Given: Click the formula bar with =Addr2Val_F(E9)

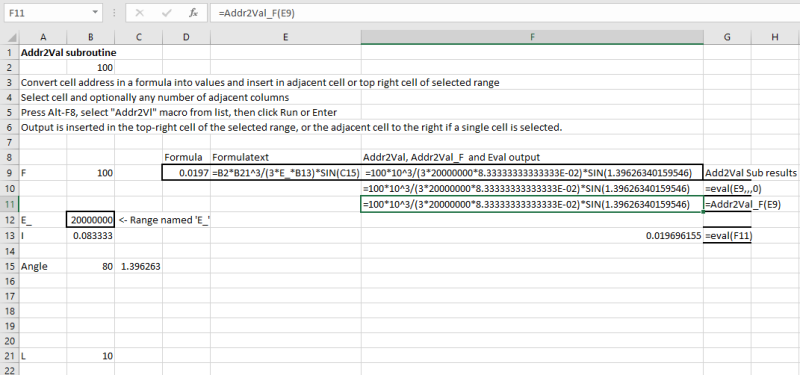Looking at the screenshot, I should coord(504,13).
